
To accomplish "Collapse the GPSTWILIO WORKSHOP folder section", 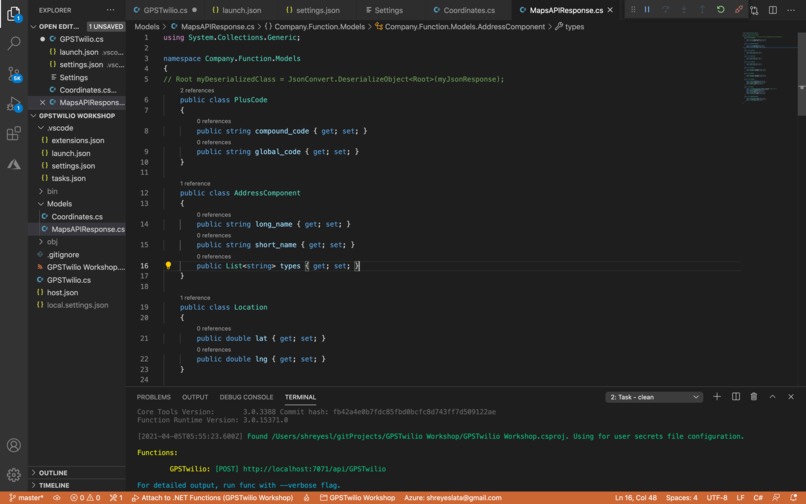I will click(x=33, y=116).
